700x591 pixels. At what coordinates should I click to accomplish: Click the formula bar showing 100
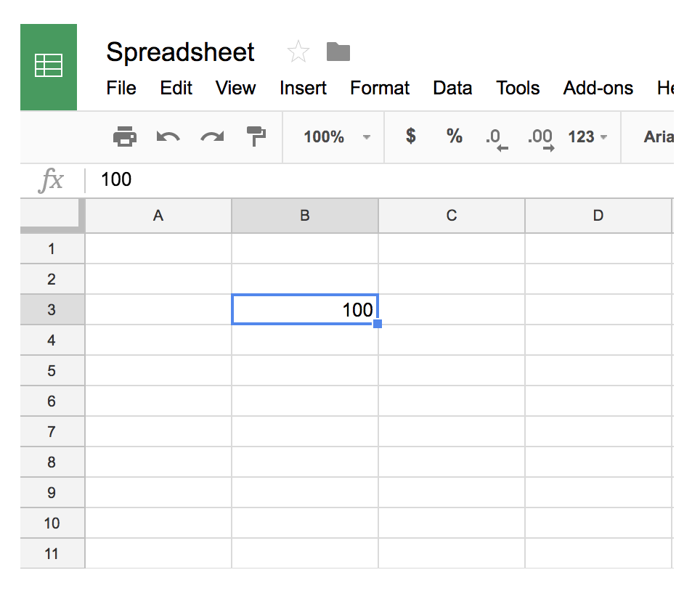pos(363,179)
